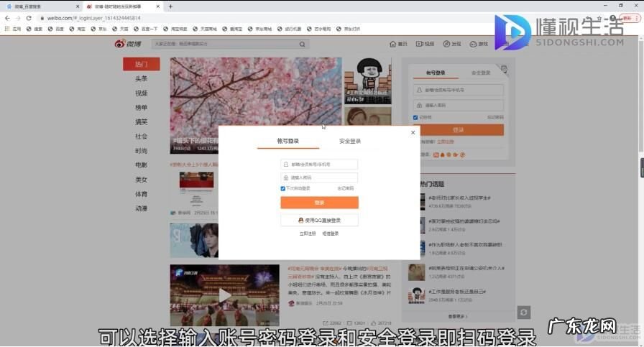644x347 pixels.
Task: Reload the page with refresh icon
Action: [x=29, y=18]
